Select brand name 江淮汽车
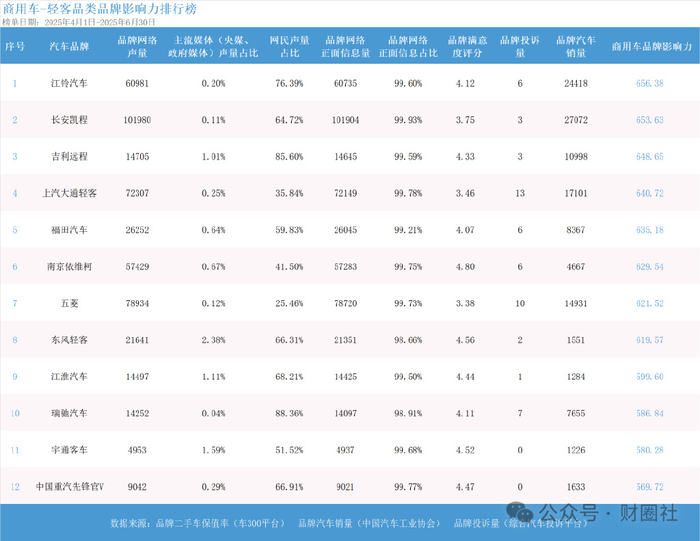 (69, 376)
